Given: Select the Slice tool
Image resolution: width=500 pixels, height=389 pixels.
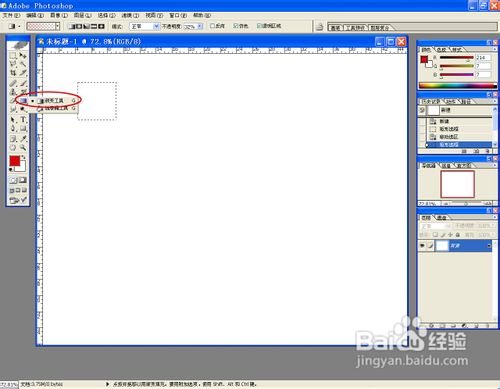Looking at the screenshot, I should [23, 72].
